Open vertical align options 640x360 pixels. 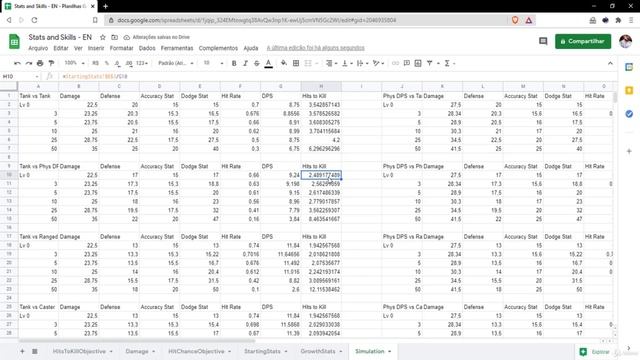pos(347,63)
